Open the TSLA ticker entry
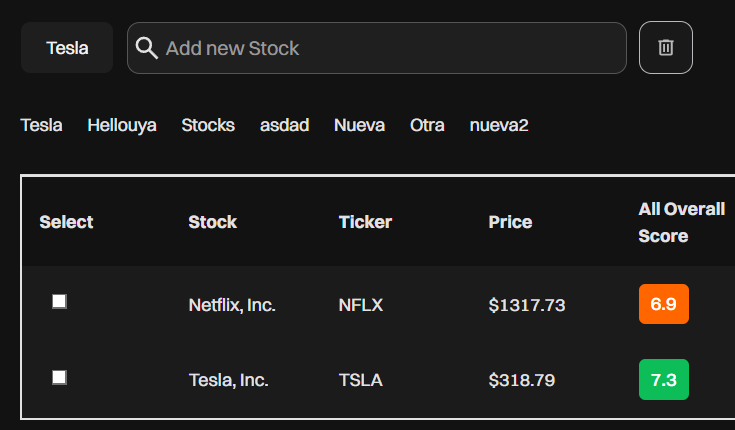This screenshot has width=735, height=430. click(x=360, y=380)
